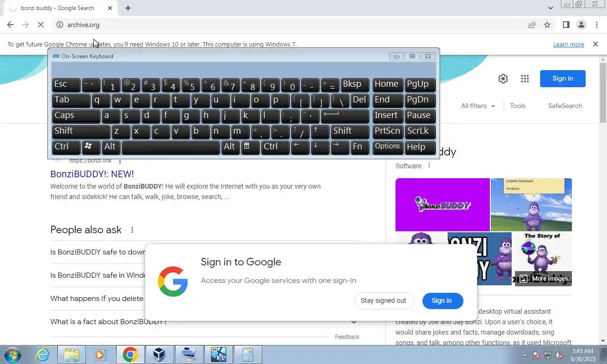Share this page icon in address bar

[532, 25]
